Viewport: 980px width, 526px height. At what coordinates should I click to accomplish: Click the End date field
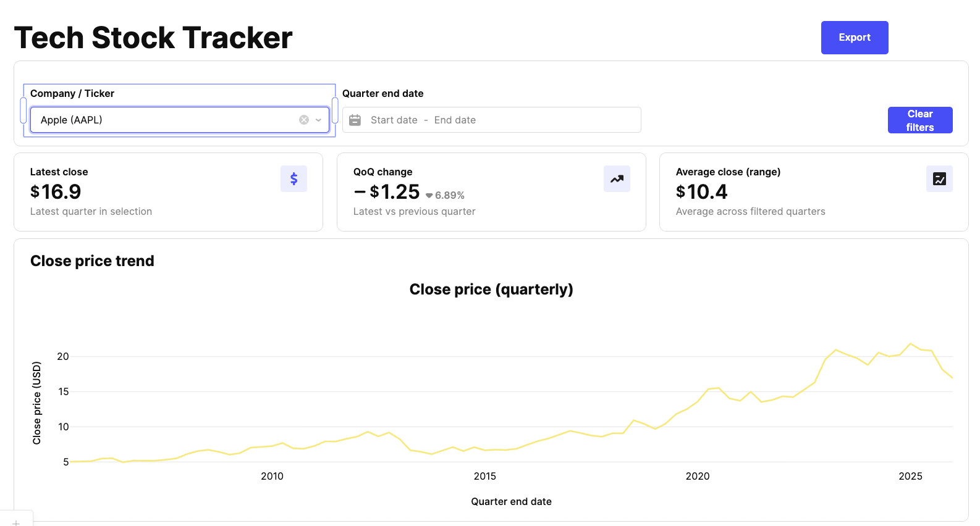click(455, 120)
